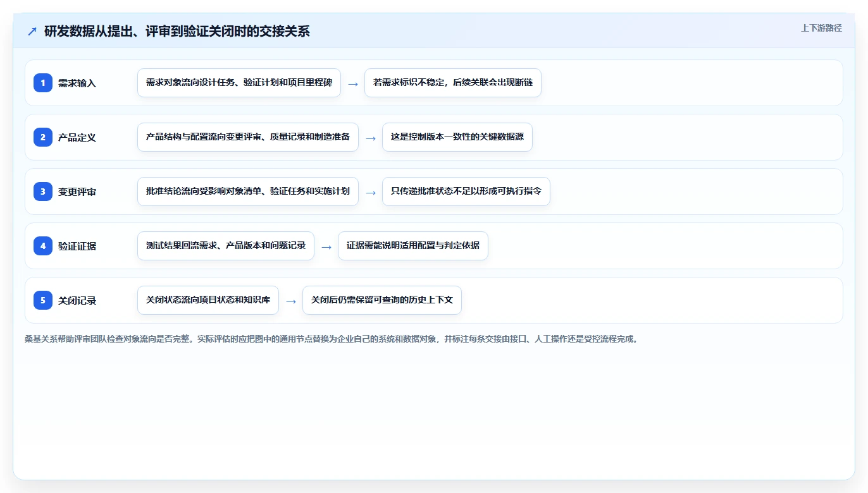Select the 关闭记录 row label
Screen dimensions: 868x493
tap(77, 300)
